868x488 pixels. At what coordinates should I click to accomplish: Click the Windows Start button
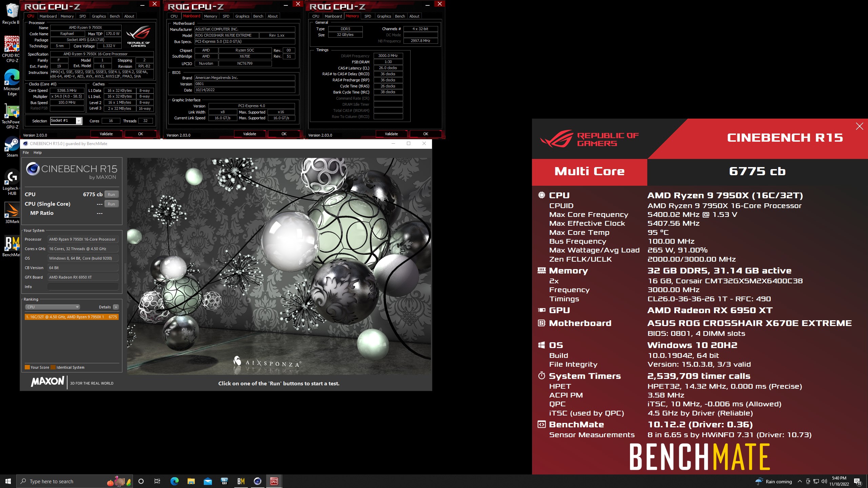[8, 481]
